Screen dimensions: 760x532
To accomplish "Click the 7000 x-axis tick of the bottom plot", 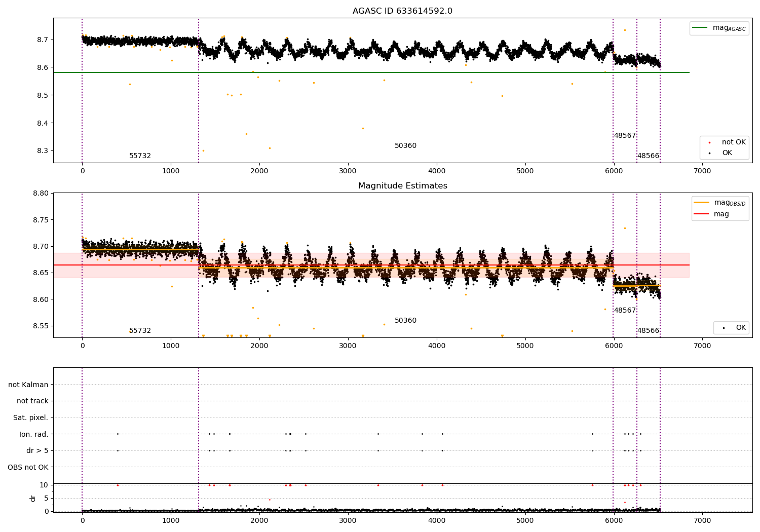I will click(x=702, y=521).
